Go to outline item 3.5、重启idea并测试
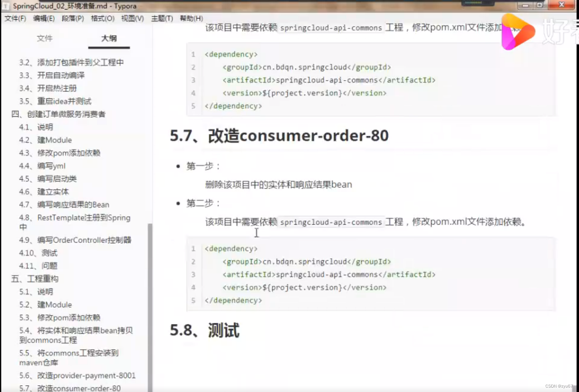 [55, 101]
